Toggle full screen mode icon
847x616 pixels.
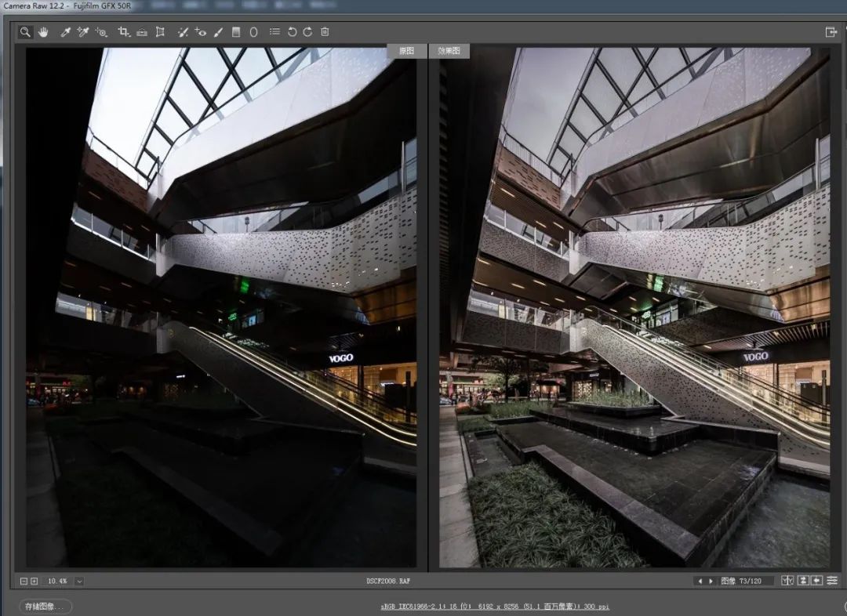tap(831, 32)
